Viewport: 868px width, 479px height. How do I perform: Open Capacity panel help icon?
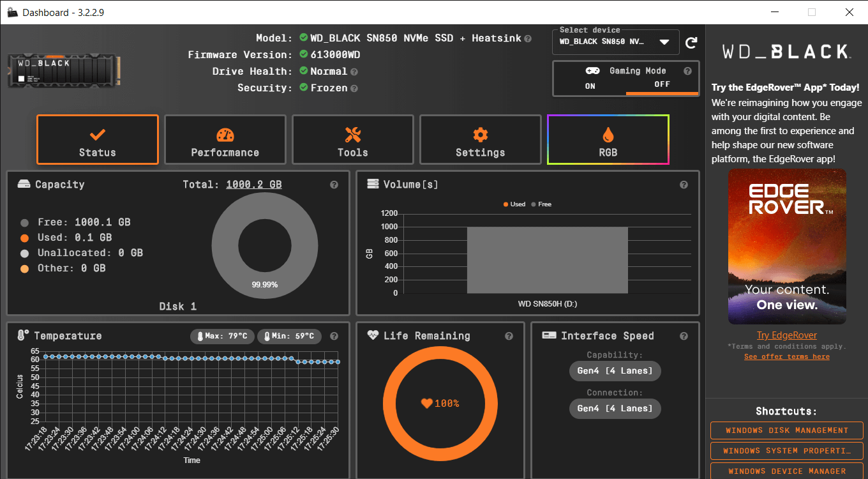tap(334, 185)
